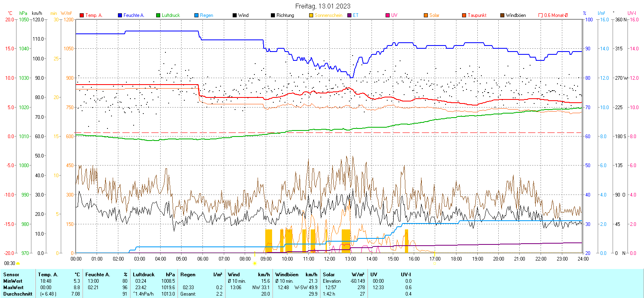The width and height of the screenshot is (644, 298).
Task: Click the sunrise marker on the time axis
Action: [254, 263]
